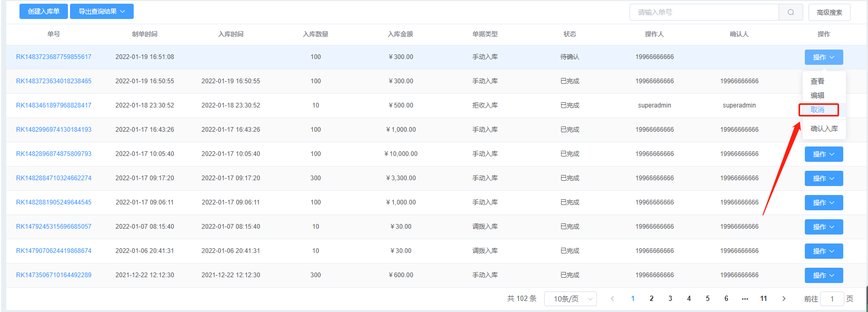Image resolution: width=868 pixels, height=312 pixels.
Task: Open order link RK1482881905249644545
Action: [54, 202]
